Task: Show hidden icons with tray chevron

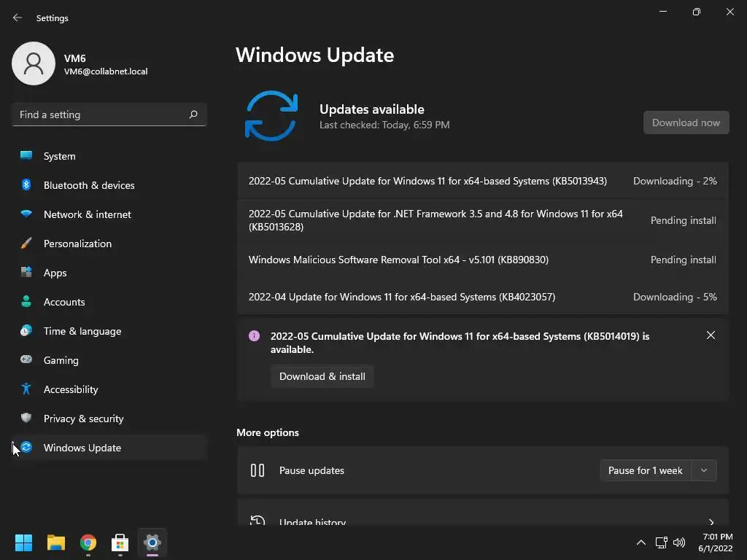Action: point(641,542)
